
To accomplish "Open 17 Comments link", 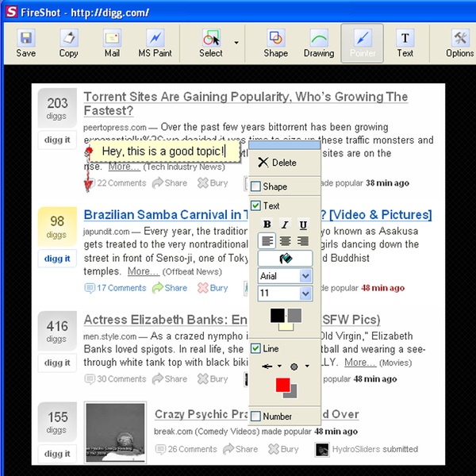I will [x=115, y=288].
